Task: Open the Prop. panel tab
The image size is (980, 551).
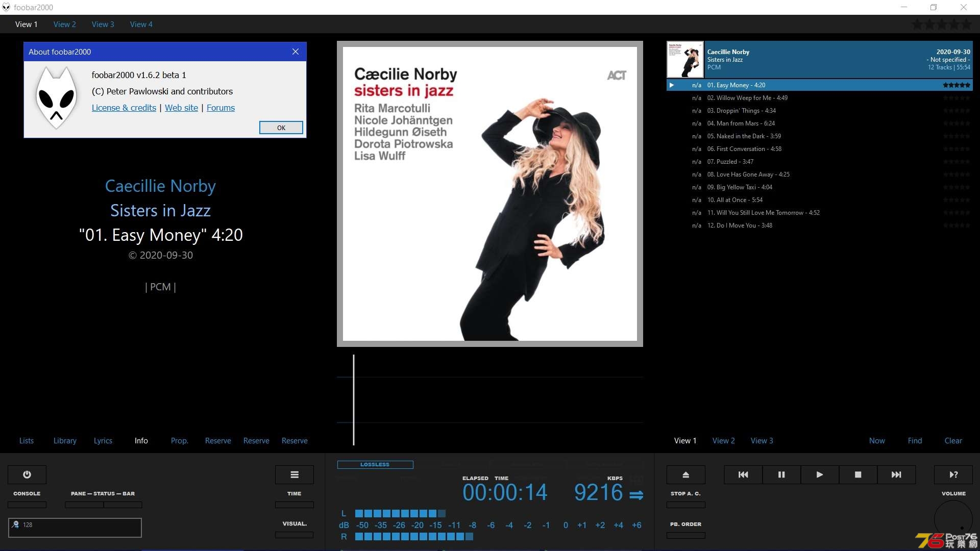Action: [x=180, y=441]
